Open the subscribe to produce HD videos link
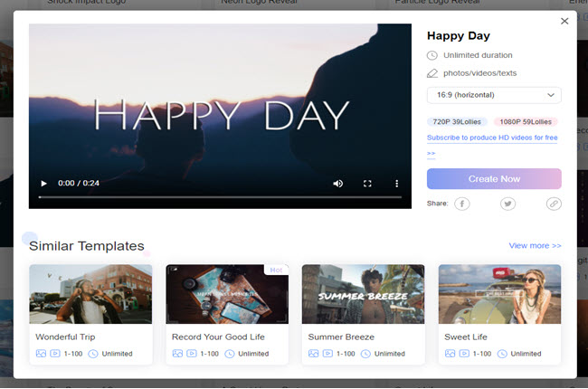 492,138
